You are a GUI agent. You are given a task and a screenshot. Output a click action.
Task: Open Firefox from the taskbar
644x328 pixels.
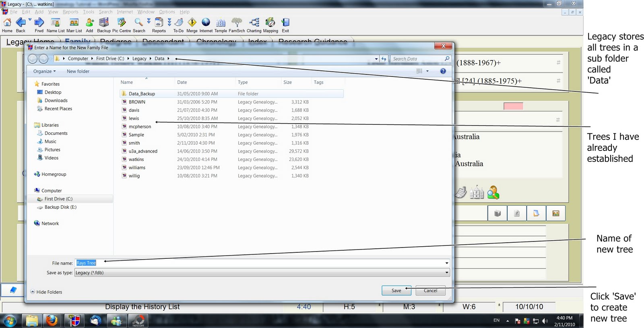tap(52, 321)
